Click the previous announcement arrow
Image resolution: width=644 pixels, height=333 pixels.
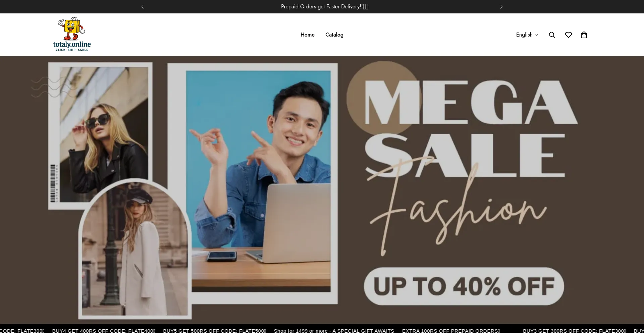(x=143, y=7)
